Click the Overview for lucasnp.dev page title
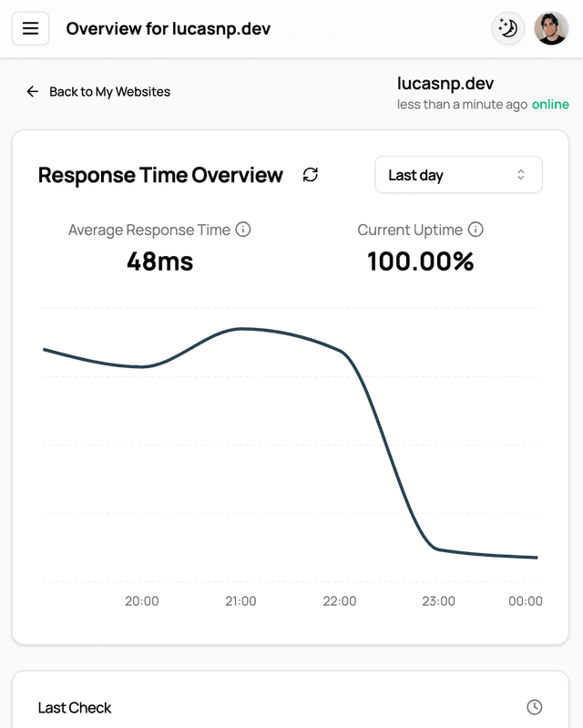This screenshot has width=583, height=728. tap(168, 29)
